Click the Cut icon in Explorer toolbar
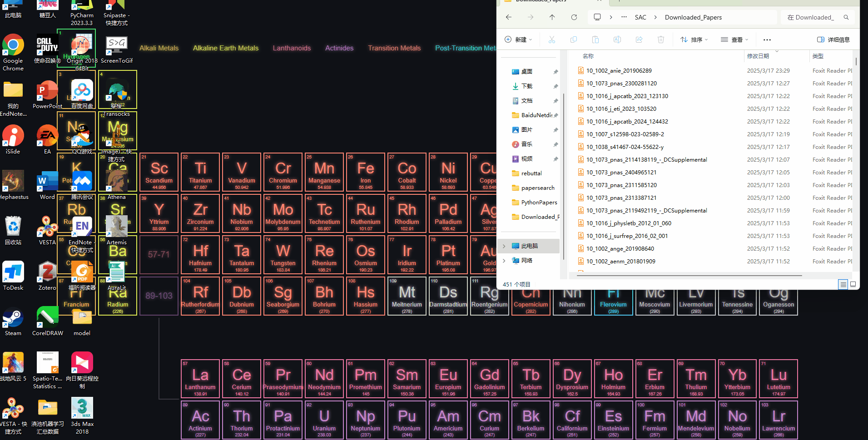The image size is (868, 440). tap(552, 40)
